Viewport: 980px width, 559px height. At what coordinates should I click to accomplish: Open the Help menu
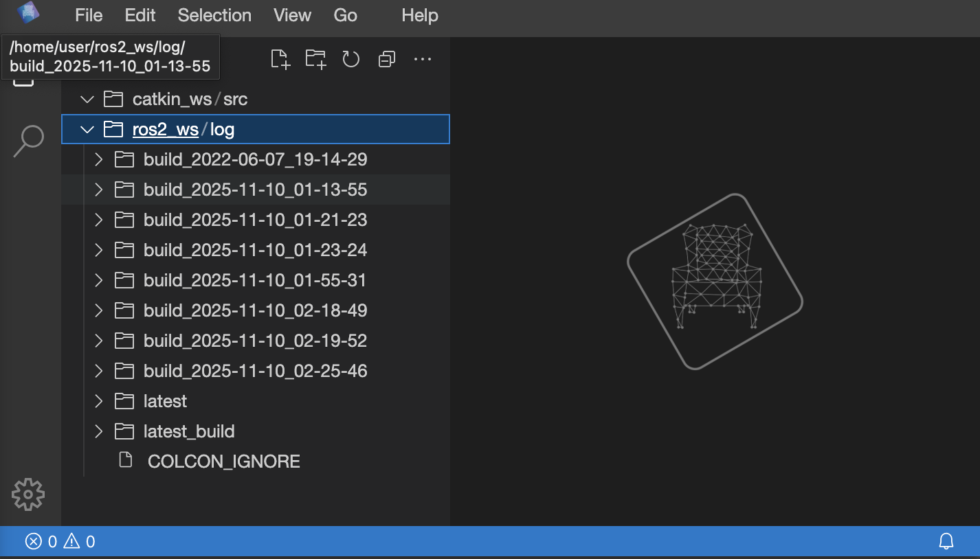pyautogui.click(x=419, y=15)
